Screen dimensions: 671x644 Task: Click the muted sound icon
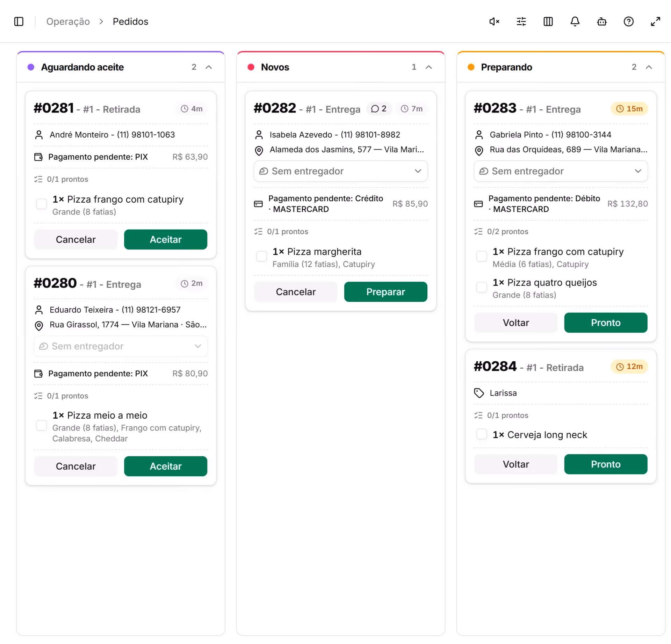[494, 22]
